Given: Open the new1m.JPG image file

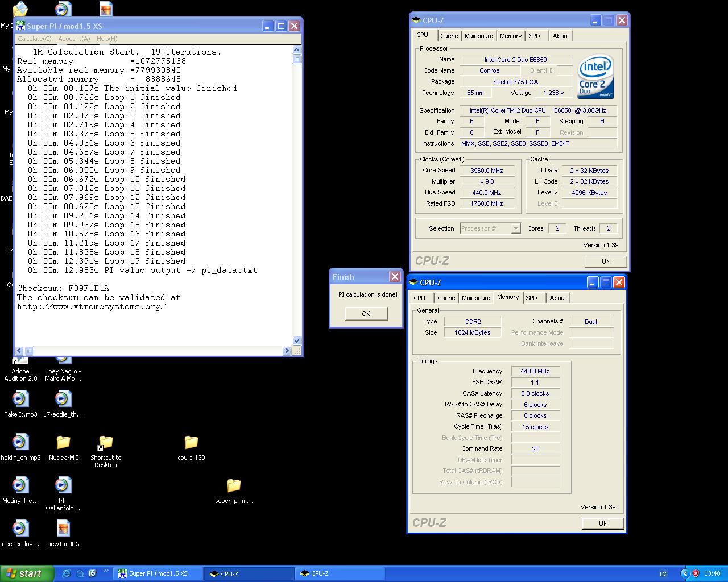Looking at the screenshot, I should [x=63, y=534].
